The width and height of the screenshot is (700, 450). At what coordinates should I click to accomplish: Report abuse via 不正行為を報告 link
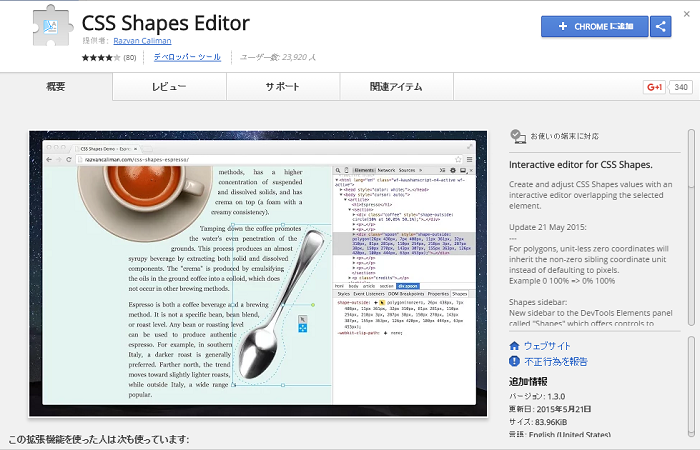(x=556, y=361)
